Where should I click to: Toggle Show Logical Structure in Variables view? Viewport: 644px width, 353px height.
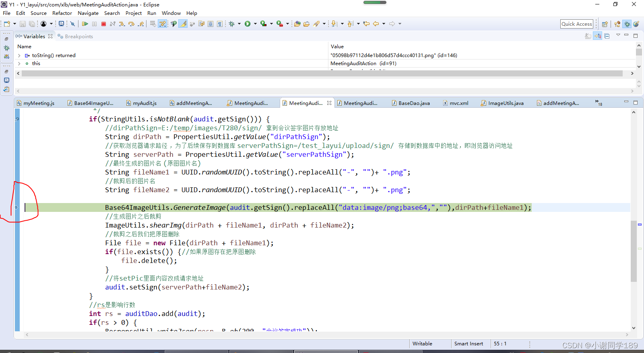click(x=598, y=36)
